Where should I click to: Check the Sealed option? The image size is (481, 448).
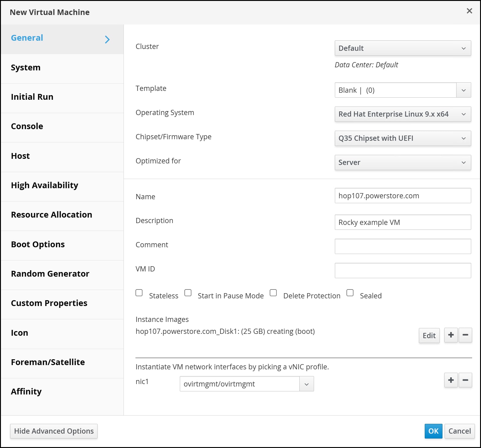coord(350,293)
